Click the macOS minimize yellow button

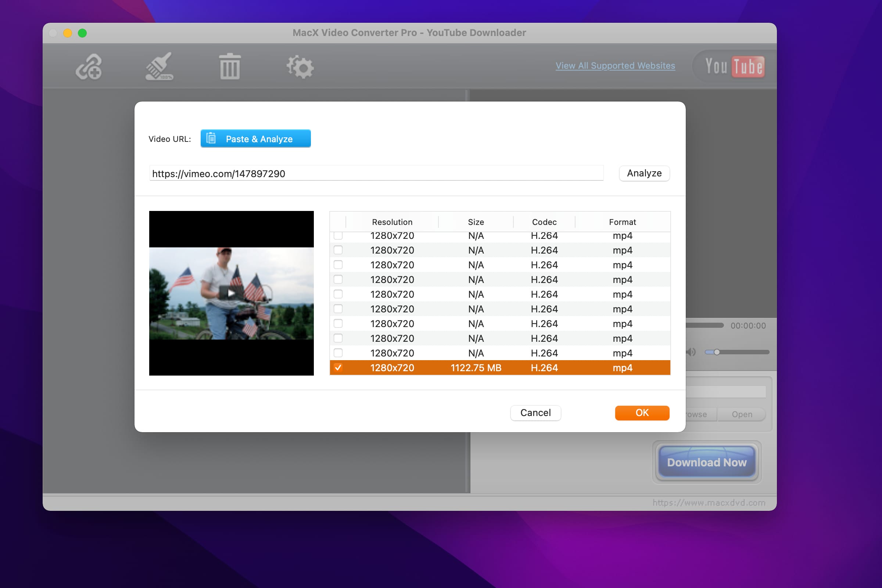pyautogui.click(x=68, y=33)
